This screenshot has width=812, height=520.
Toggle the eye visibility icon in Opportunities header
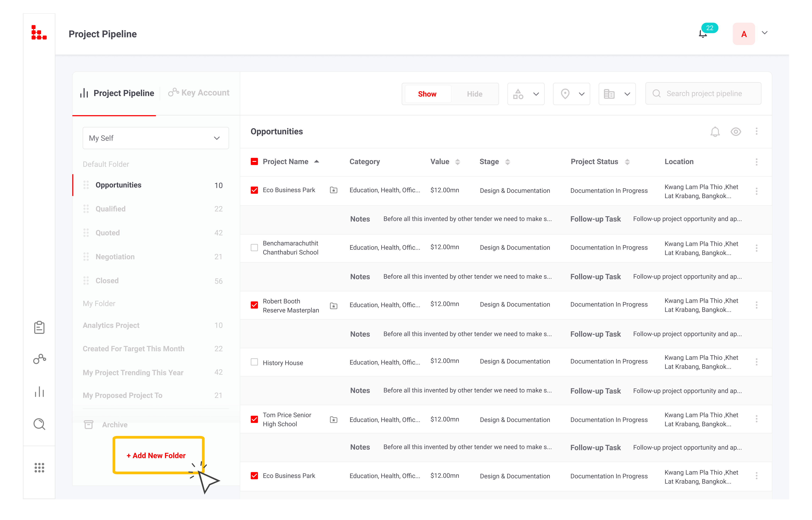pyautogui.click(x=736, y=132)
